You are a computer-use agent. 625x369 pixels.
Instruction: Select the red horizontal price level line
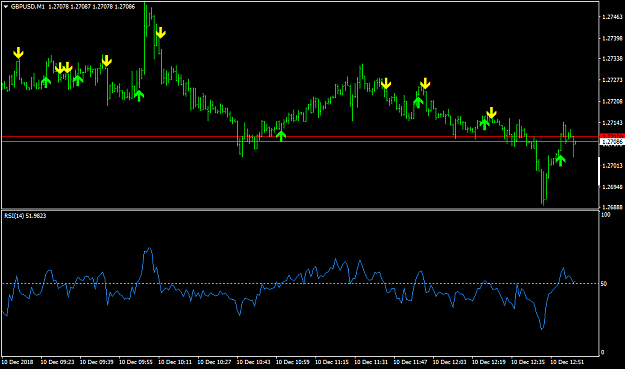[x=301, y=136]
